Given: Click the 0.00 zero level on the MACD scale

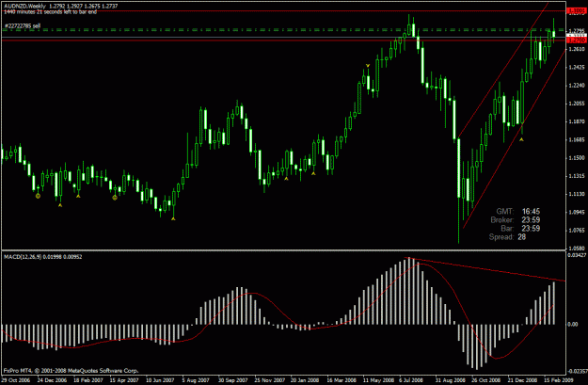Looking at the screenshot, I should [x=573, y=324].
